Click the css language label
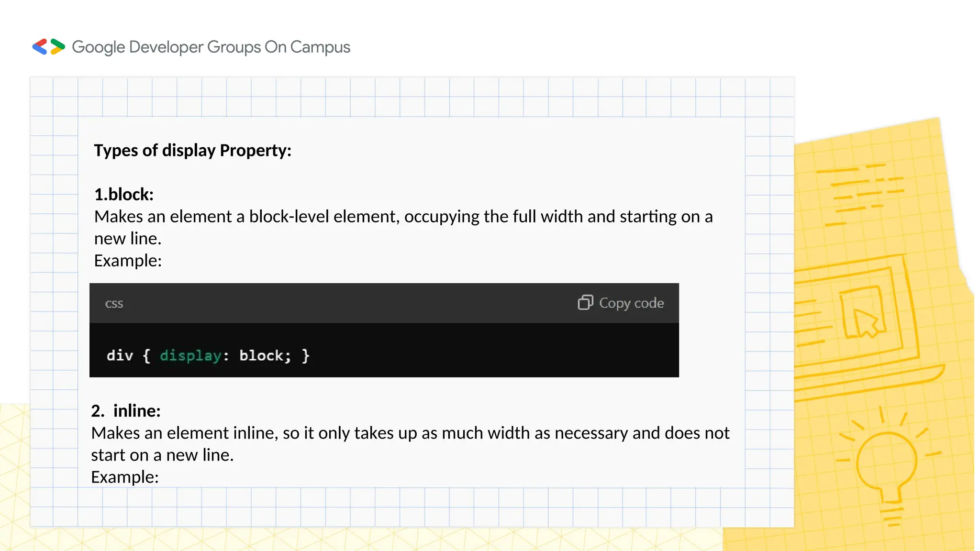Screen dimensions: 980x551 click(114, 304)
